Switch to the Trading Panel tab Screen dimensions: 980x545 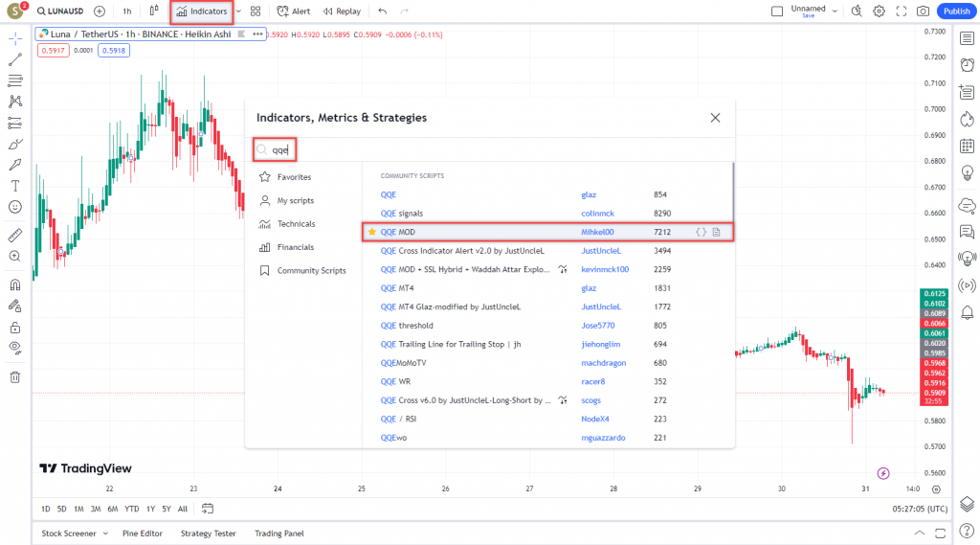pos(279,534)
